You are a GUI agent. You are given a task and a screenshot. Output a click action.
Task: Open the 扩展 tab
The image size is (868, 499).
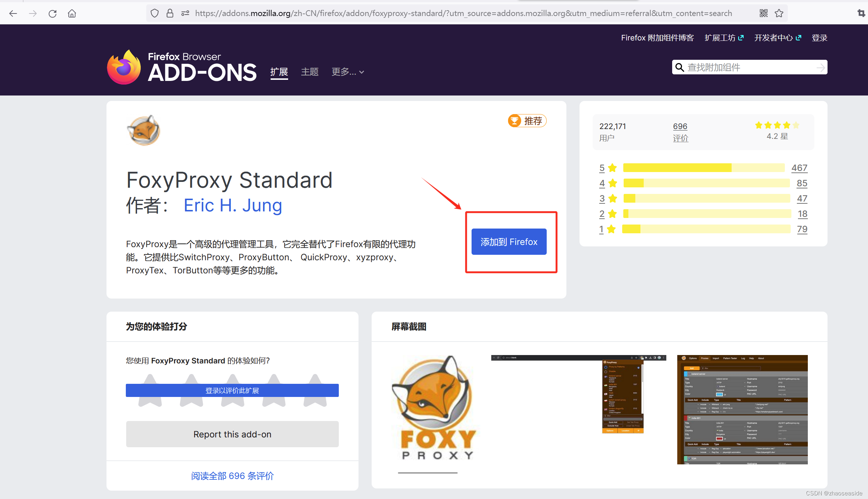click(x=279, y=72)
